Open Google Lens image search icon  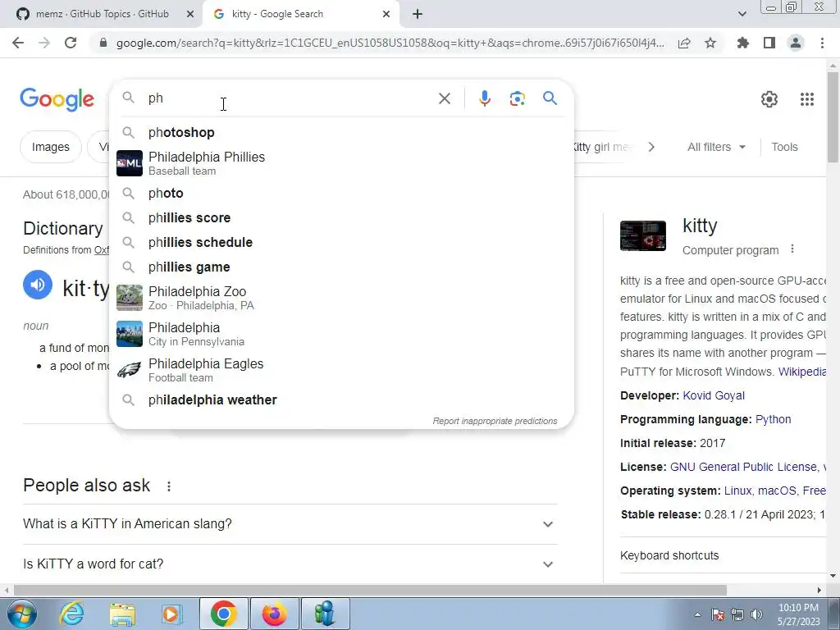[517, 98]
